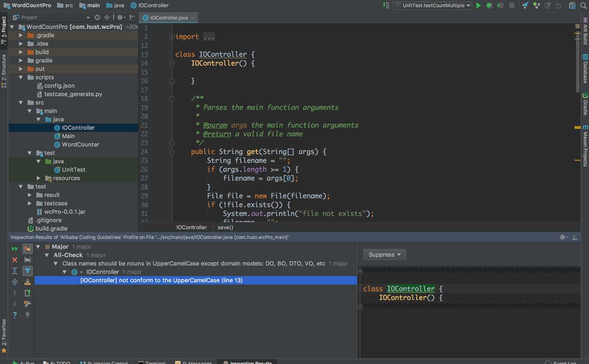Close the IOController.java tab

[x=193, y=18]
